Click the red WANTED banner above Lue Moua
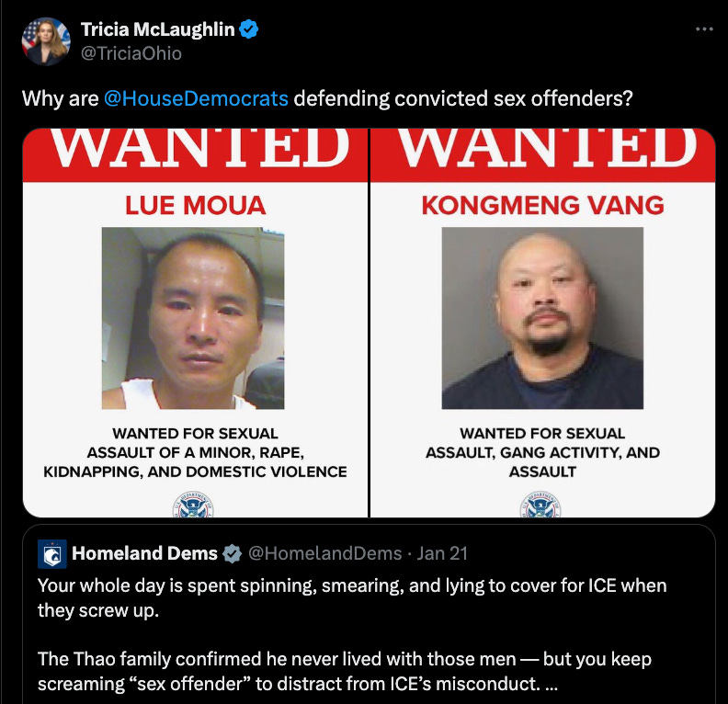This screenshot has width=728, height=704. click(195, 155)
